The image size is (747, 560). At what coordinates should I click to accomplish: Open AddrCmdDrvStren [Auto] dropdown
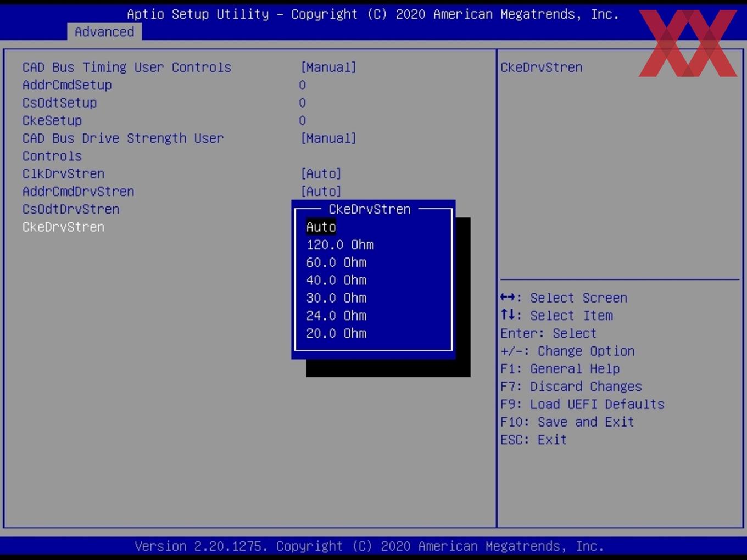pos(321,192)
